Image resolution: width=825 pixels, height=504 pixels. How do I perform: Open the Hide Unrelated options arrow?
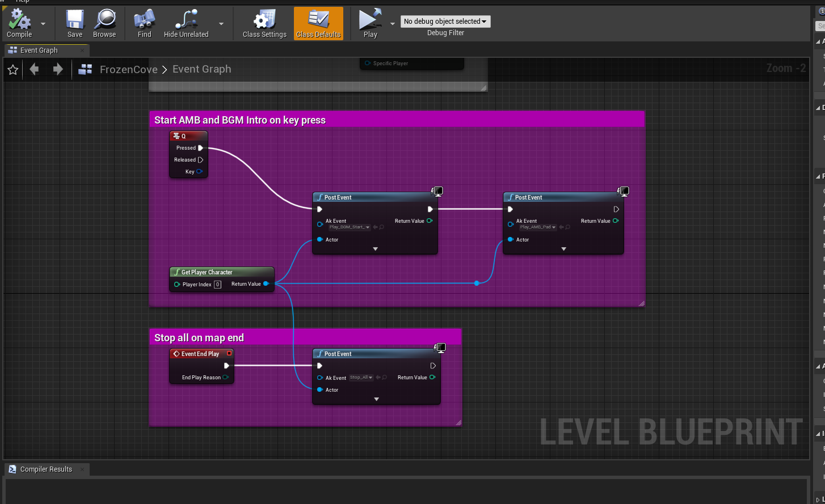click(221, 24)
